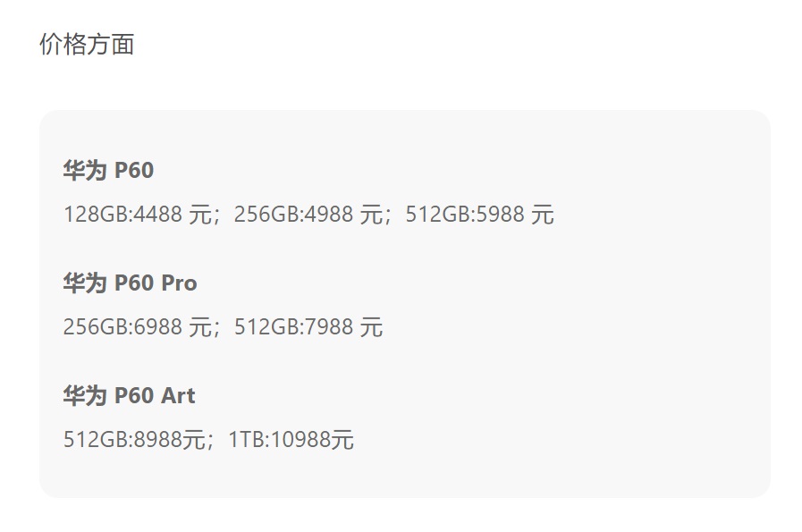Click the 10988元 price value
This screenshot has height=532, width=802.
[x=311, y=440]
